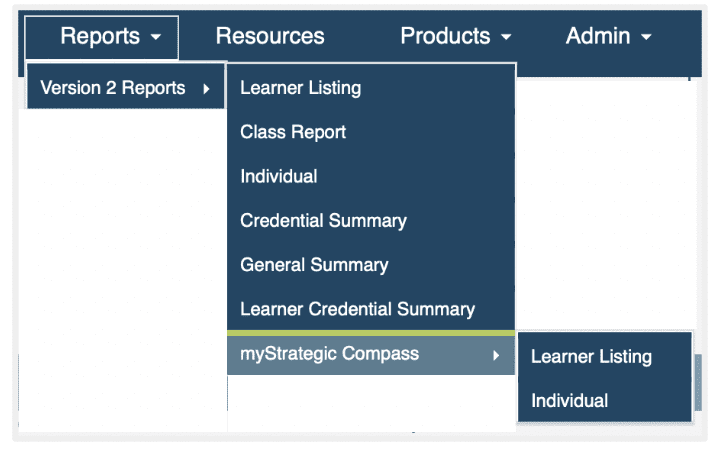Click the myStrategic Compass submenu arrow
Viewport: 722px width, 454px height.
495,355
